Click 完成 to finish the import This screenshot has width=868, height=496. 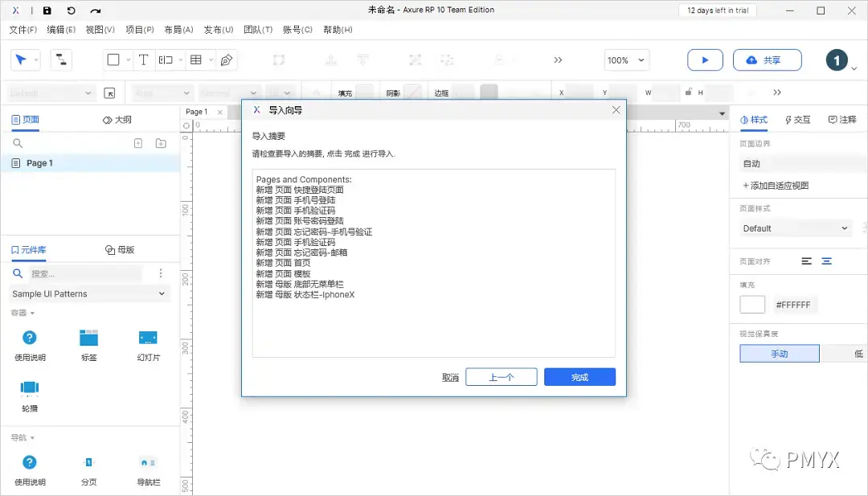pos(579,376)
